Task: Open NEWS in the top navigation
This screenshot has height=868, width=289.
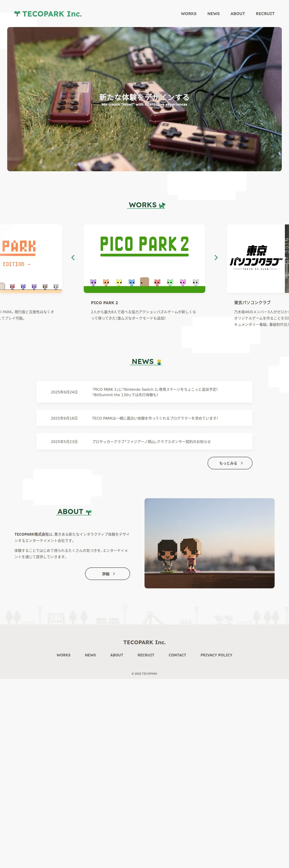Action: [x=213, y=14]
